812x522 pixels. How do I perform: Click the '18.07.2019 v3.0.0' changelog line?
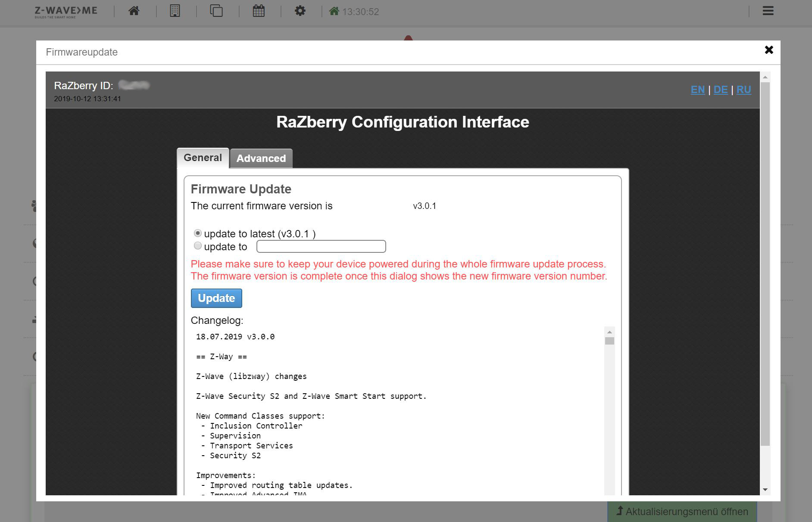pyautogui.click(x=235, y=337)
